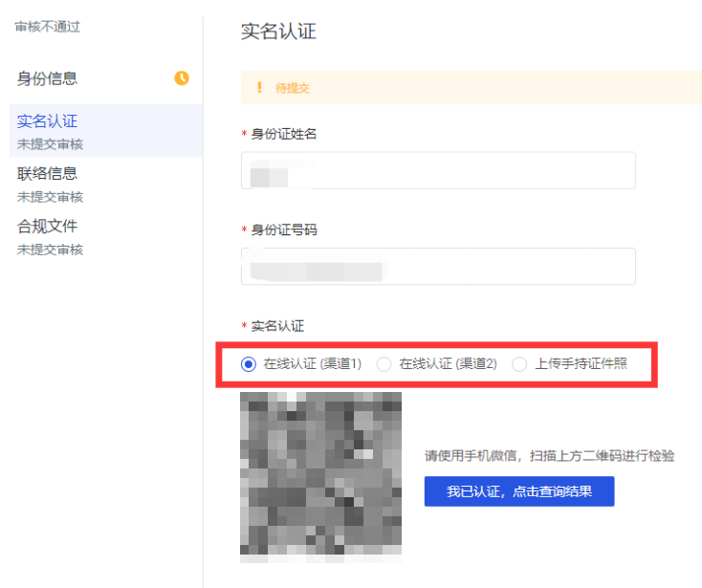Click 未提交审核 under 联络信息
702x588 pixels.
point(50,197)
